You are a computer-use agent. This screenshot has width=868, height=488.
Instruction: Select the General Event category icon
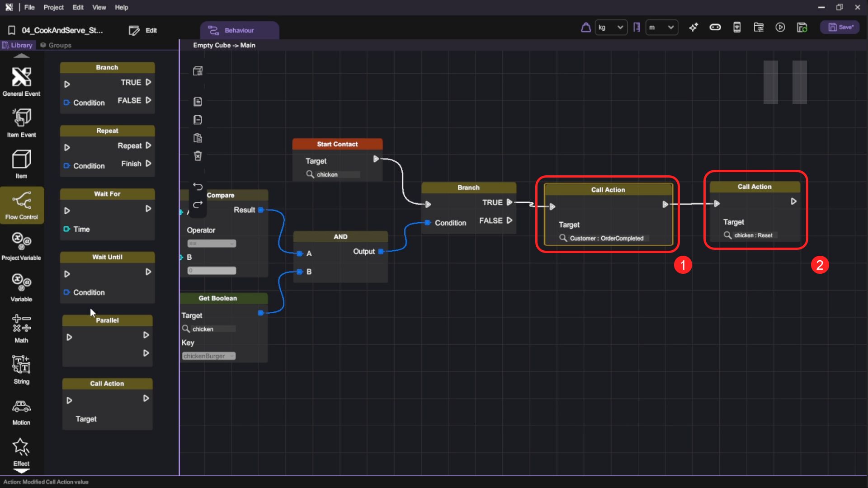pyautogui.click(x=21, y=81)
